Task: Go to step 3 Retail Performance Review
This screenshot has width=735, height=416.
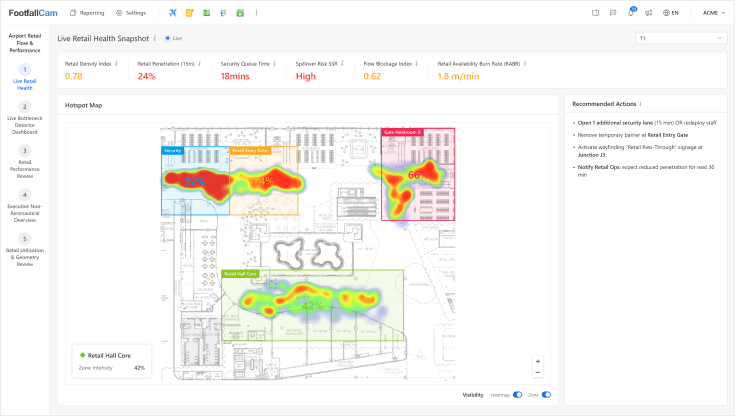Action: click(x=25, y=162)
